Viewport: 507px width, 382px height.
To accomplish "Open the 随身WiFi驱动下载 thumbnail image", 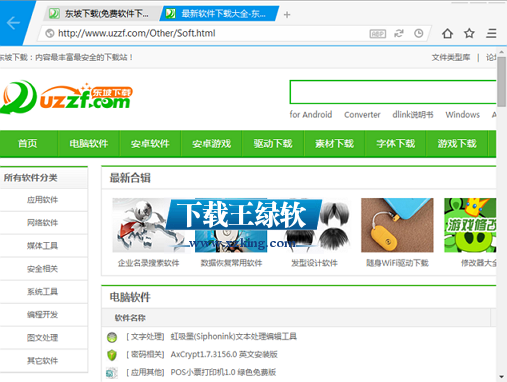I will tap(397, 225).
